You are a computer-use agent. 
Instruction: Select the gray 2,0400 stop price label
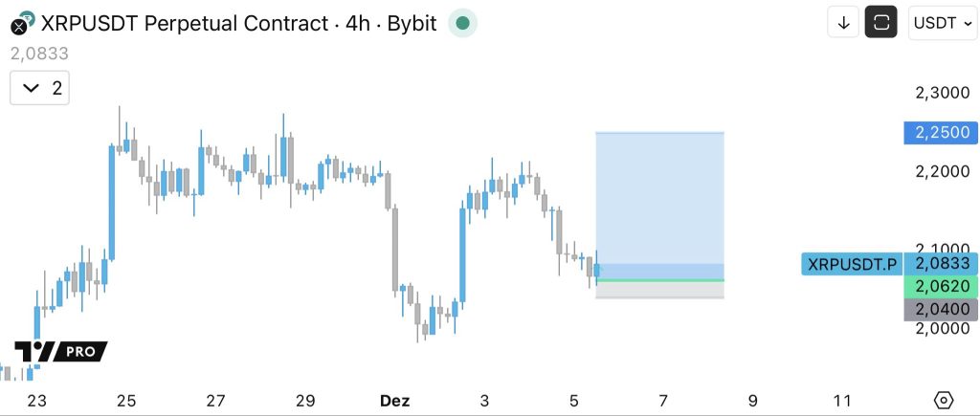(941, 309)
